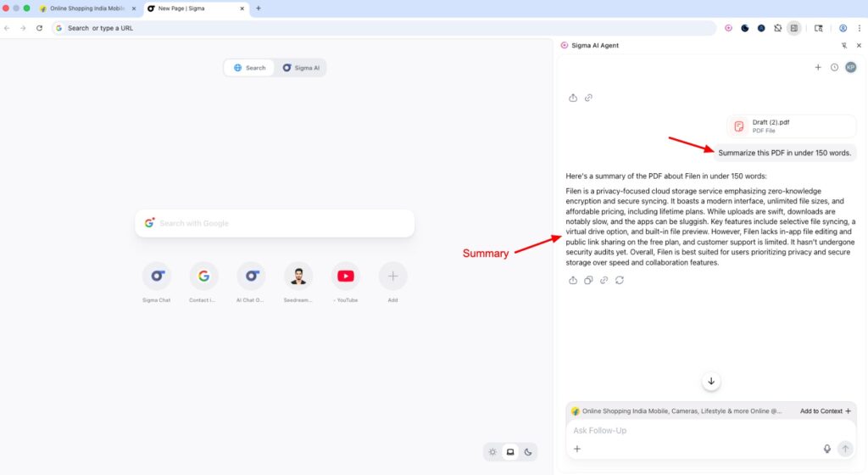Screen dimensions: 868x475
Task: Enable dark mode moon toggle
Action: (528, 452)
